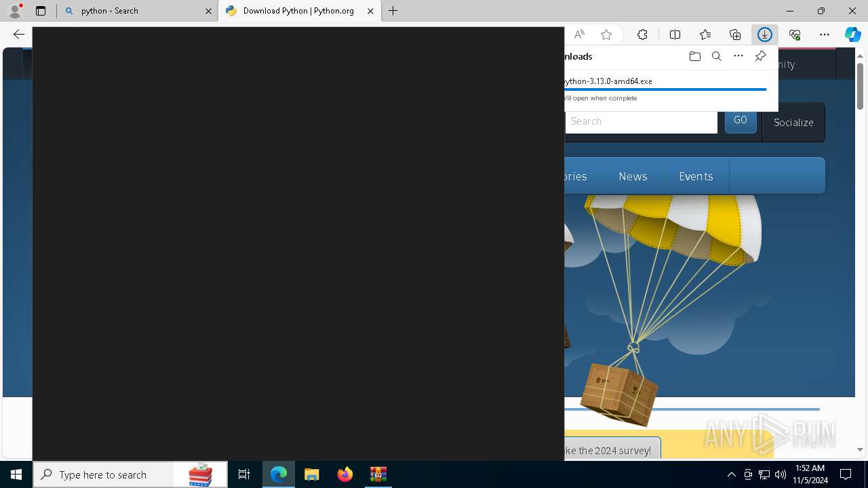
Task: Open the Windows Start menu
Action: pos(16,474)
